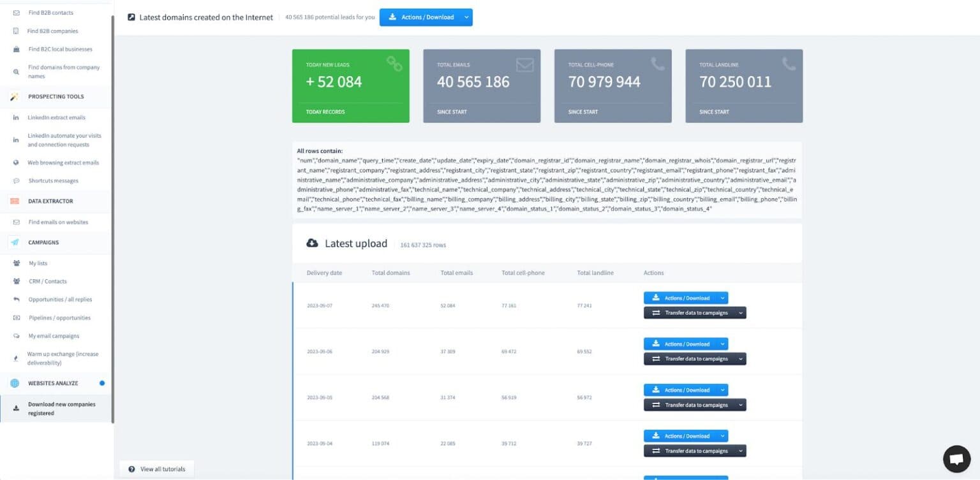Viewport: 980px width, 480px height.
Task: Click the Warm up exchange link
Action: click(62, 358)
